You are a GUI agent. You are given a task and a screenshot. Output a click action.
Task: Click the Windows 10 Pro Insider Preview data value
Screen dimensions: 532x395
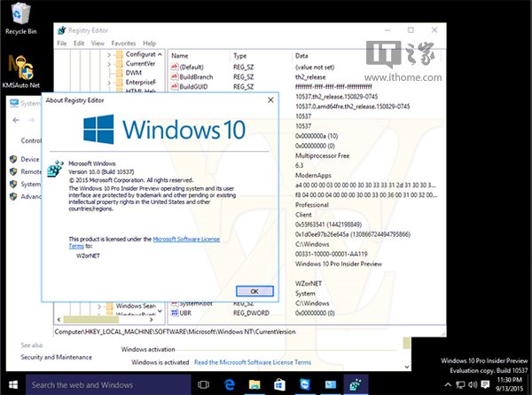coord(339,264)
